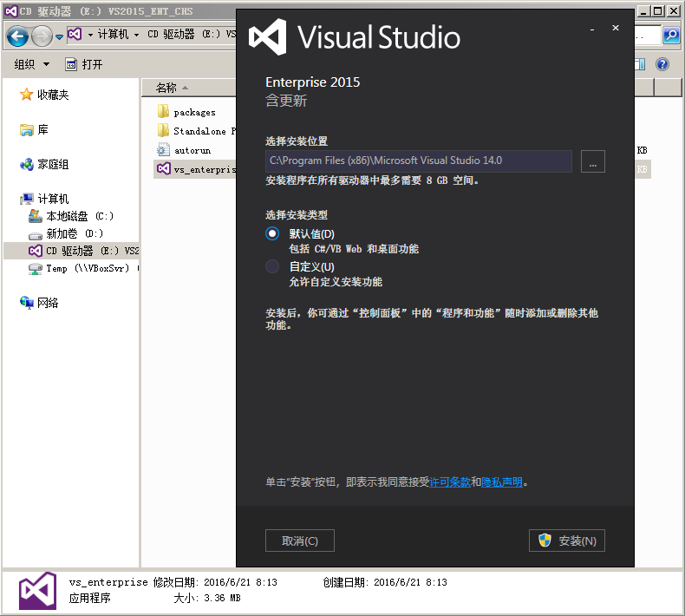Click the shield icon on install button
This screenshot has height=616, width=685.
(x=545, y=541)
